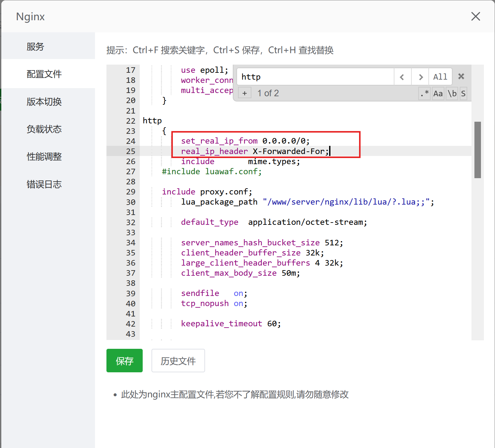The image size is (495, 448).
Task: Click the Nginx dialog title
Action: click(30, 17)
